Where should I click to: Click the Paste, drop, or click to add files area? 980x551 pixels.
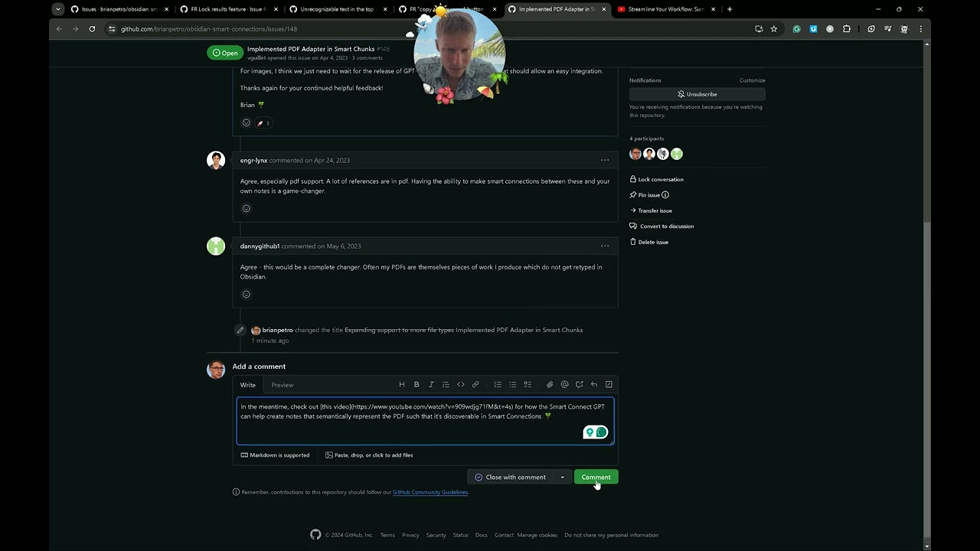click(x=369, y=455)
